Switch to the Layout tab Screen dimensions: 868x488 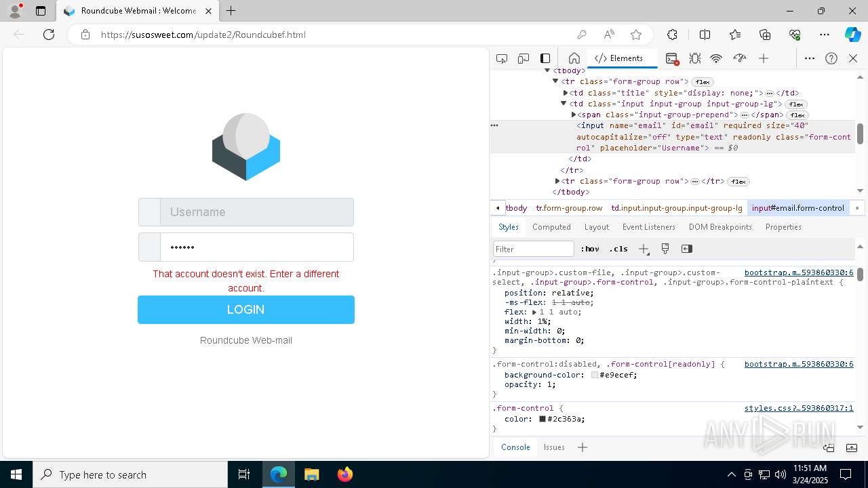pos(597,227)
